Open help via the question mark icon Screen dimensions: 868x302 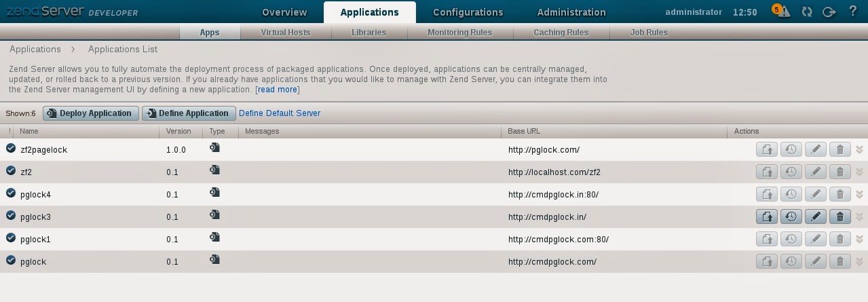coord(853,12)
